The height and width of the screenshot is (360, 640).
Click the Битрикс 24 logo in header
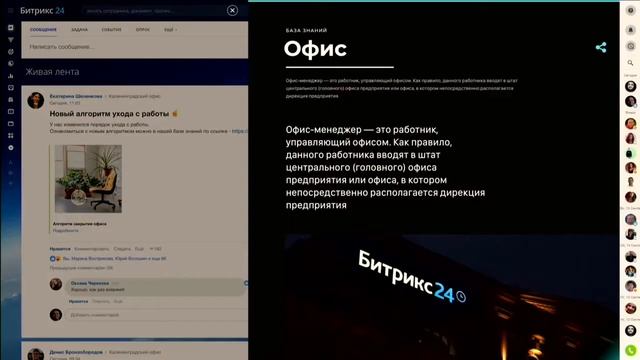42,11
